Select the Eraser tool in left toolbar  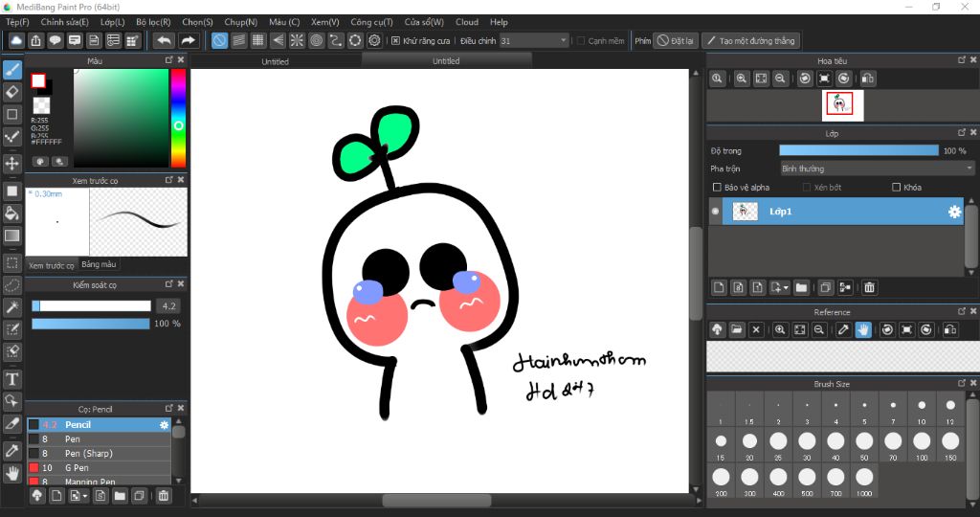(x=12, y=92)
